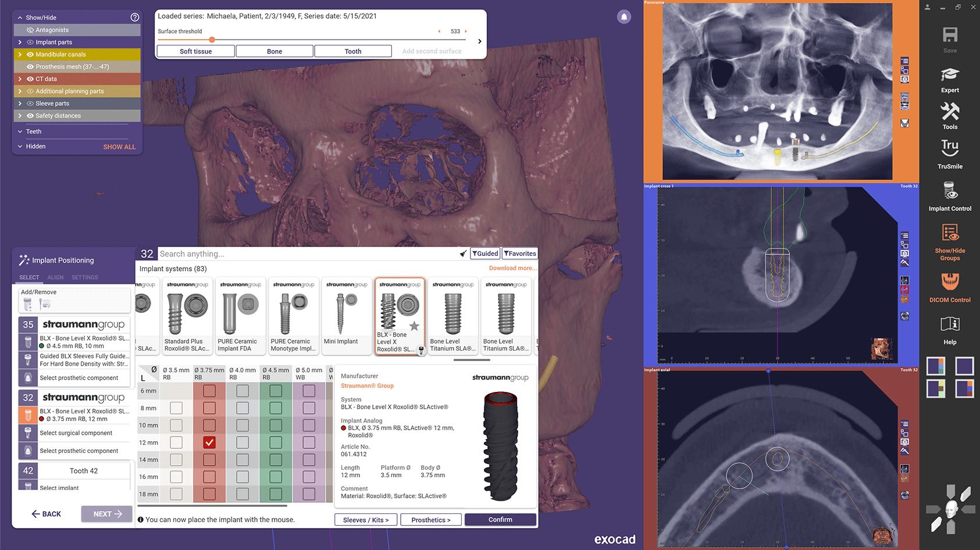This screenshot has width=980, height=550.
Task: Switch to Expert mode
Action: [950, 75]
